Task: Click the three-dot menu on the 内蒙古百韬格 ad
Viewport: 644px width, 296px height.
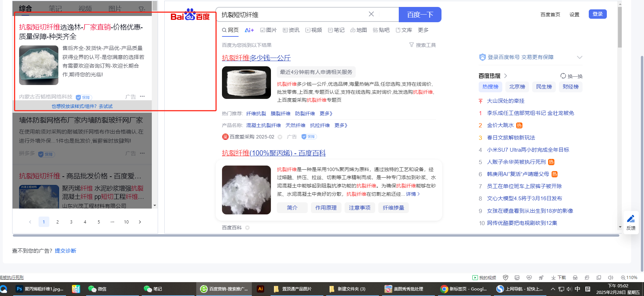Action: 142,96
